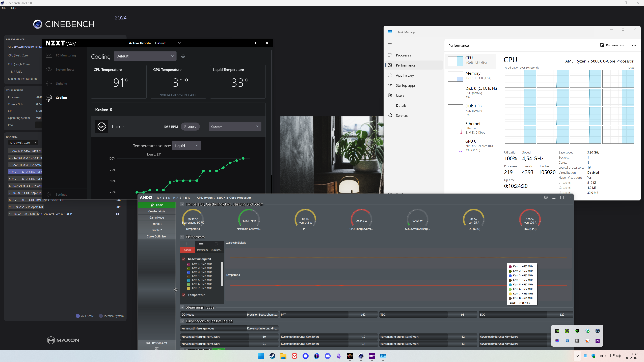
Task: Open the Temperatures source Liquid dropdown
Action: pyautogui.click(x=186, y=146)
